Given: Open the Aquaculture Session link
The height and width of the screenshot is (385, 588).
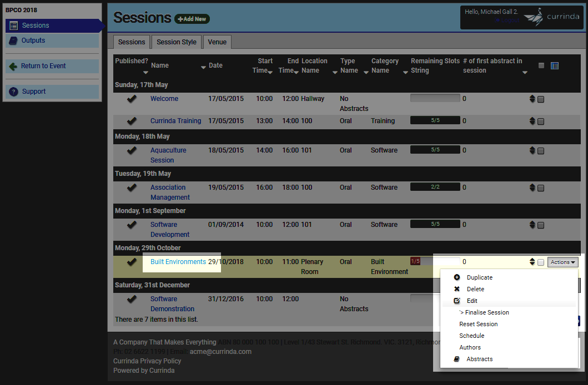Looking at the screenshot, I should pyautogui.click(x=168, y=155).
